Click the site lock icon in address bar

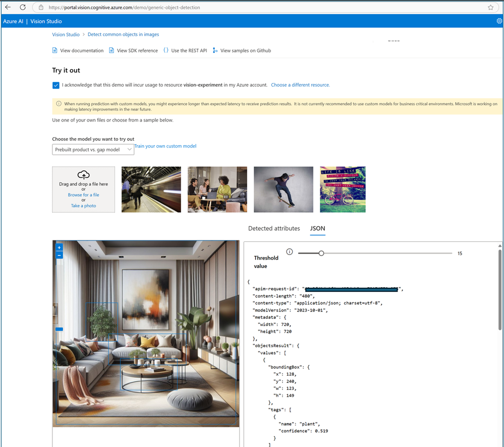click(41, 8)
